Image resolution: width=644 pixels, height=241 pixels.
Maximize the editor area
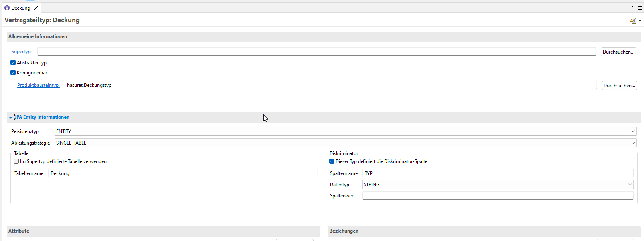tap(640, 7)
